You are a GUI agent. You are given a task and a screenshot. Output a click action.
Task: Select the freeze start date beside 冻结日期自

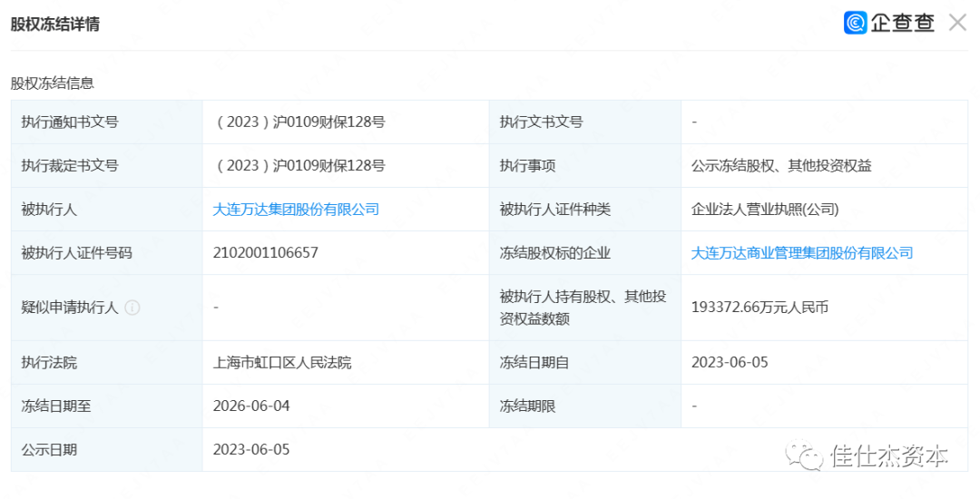[x=730, y=362]
